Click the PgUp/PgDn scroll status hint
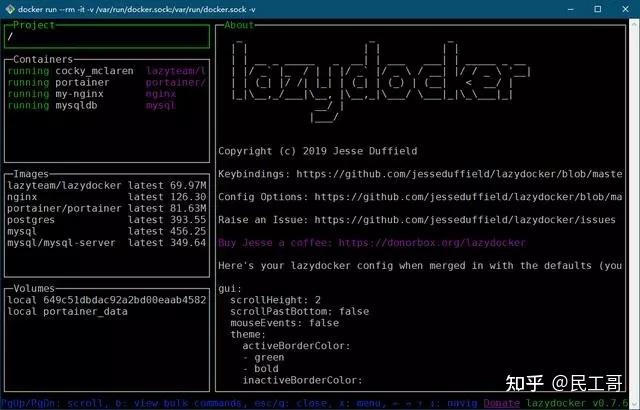The width and height of the screenshot is (640, 410). click(x=51, y=403)
